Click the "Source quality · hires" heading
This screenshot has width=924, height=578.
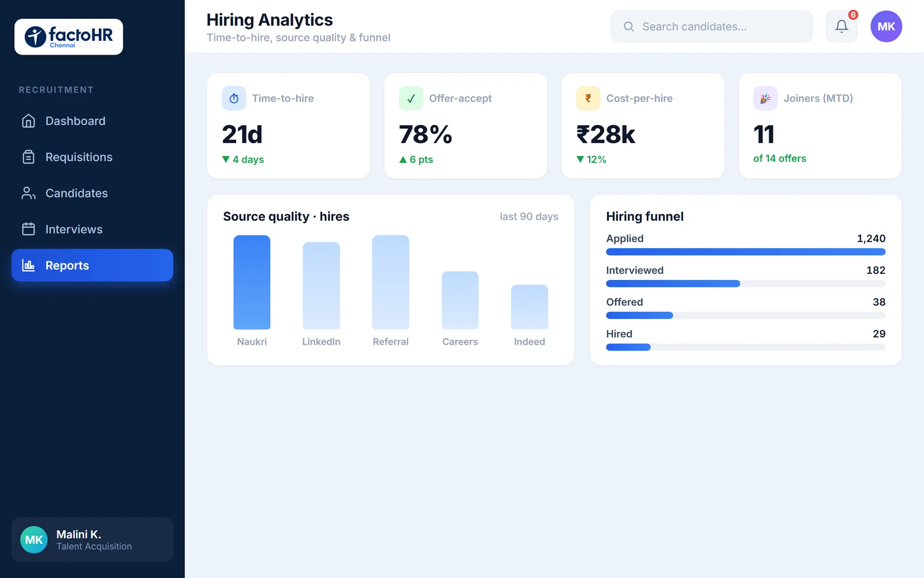286,216
